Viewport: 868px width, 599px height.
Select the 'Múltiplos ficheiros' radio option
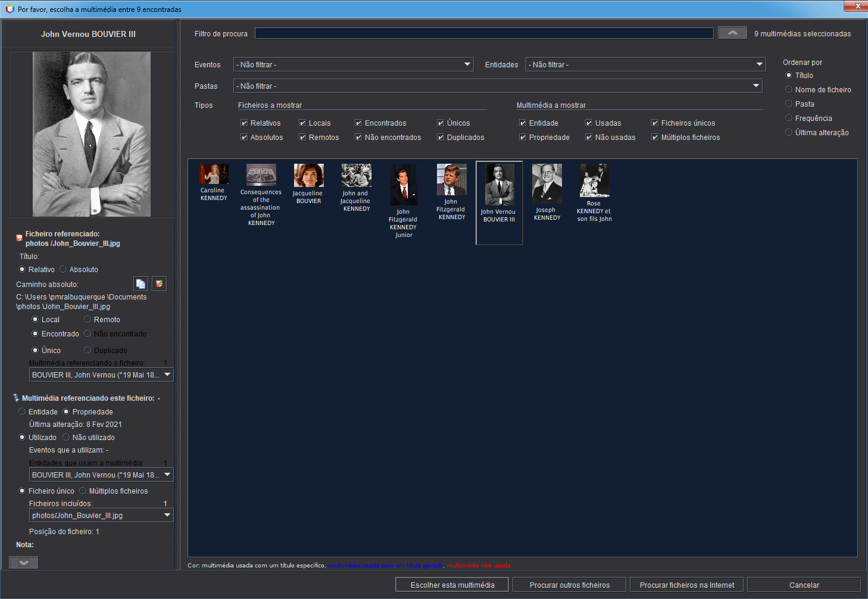click(82, 491)
